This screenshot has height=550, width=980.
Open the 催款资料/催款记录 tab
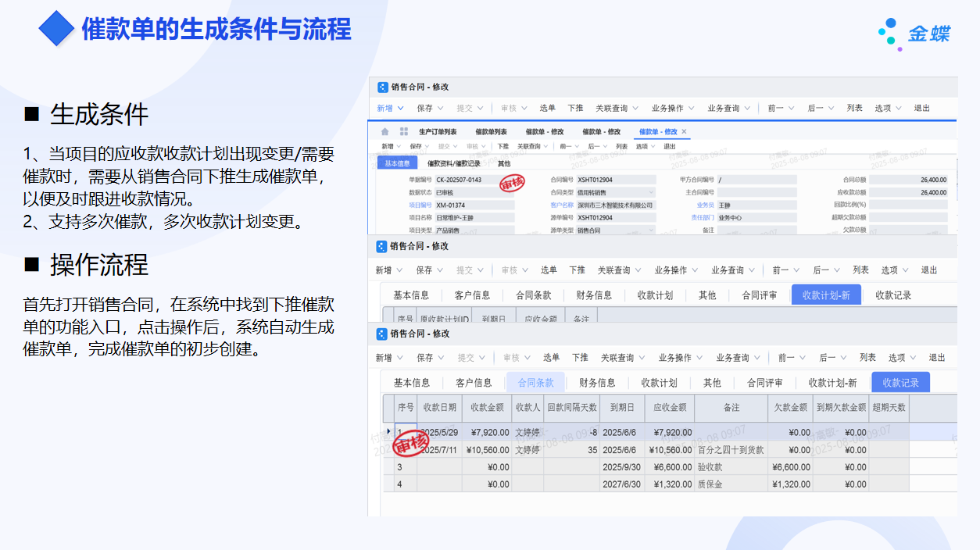coord(454,164)
